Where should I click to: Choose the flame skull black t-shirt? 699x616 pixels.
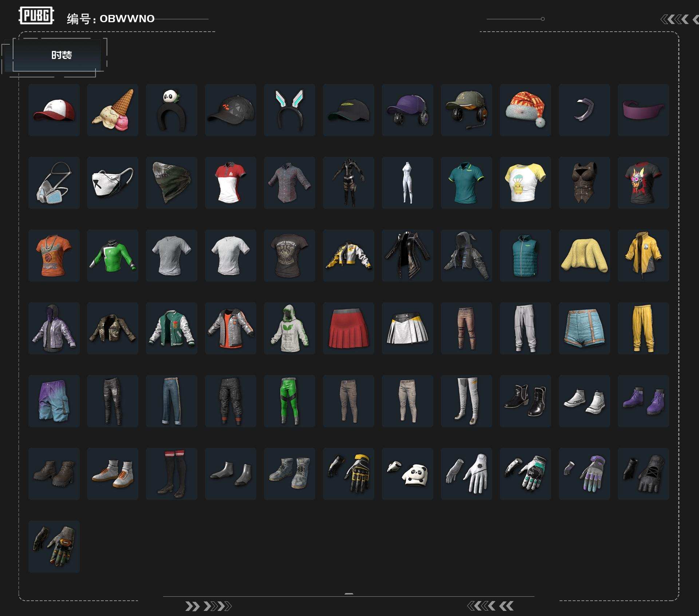[643, 183]
